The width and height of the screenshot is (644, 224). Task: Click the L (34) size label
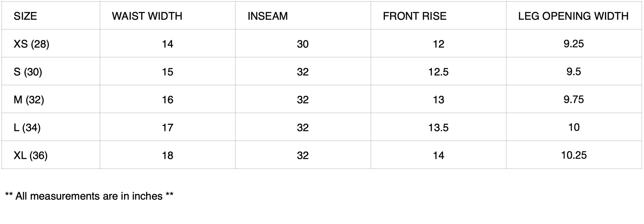[x=27, y=128]
